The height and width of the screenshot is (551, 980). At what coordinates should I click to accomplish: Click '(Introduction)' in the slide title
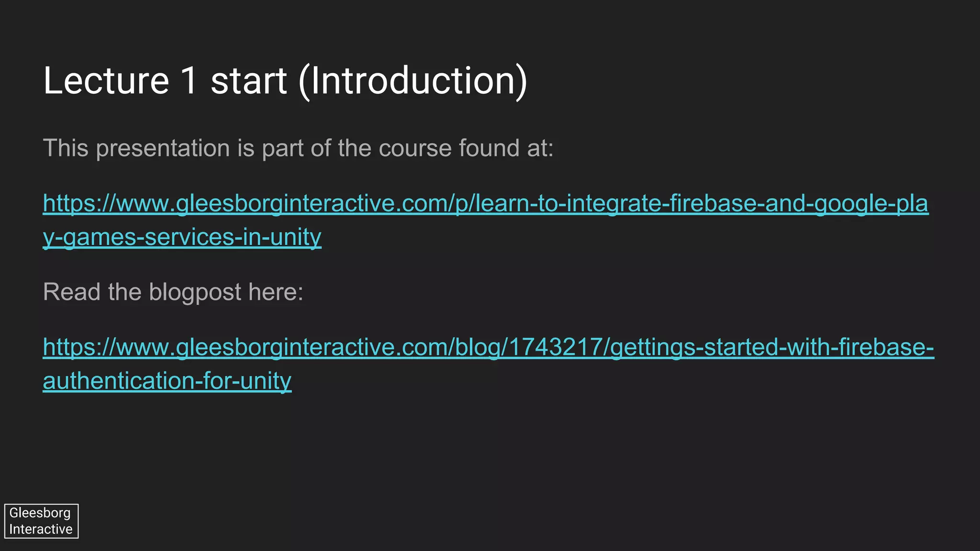[412, 80]
